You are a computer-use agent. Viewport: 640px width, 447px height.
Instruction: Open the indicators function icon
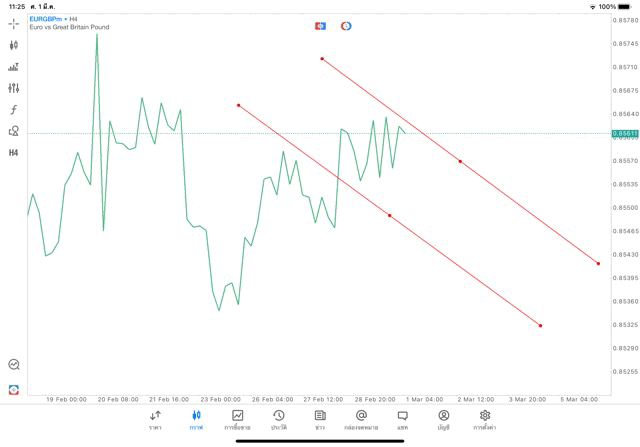(14, 109)
